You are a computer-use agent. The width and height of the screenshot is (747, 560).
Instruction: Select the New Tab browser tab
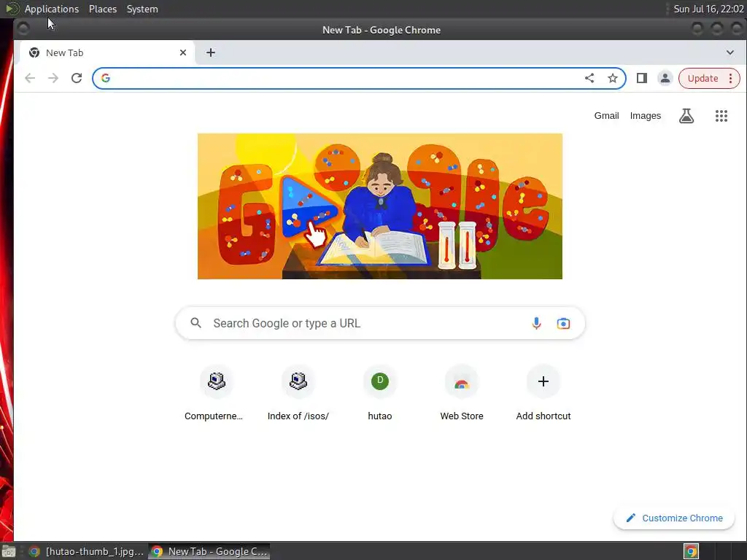[x=107, y=52]
